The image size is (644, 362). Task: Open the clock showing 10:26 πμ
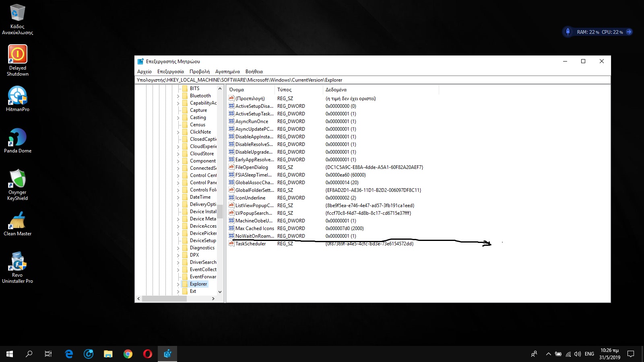pos(609,354)
